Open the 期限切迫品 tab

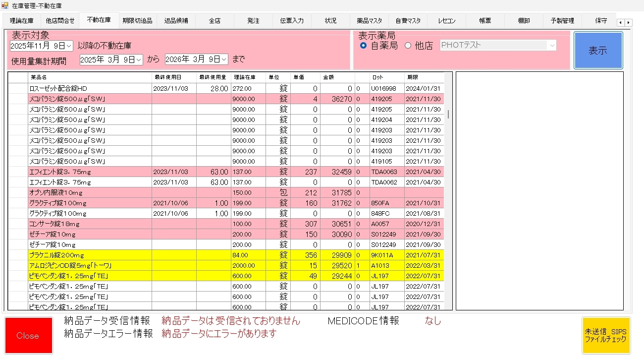[x=137, y=21]
